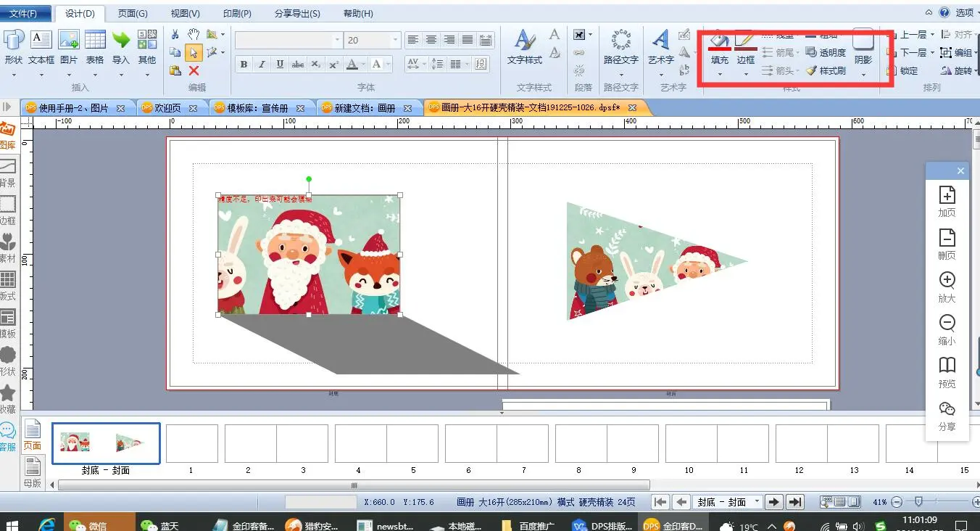Expand the 旋转 rotate dropdown
Image resolution: width=980 pixels, height=531 pixels.
pyautogui.click(x=976, y=71)
